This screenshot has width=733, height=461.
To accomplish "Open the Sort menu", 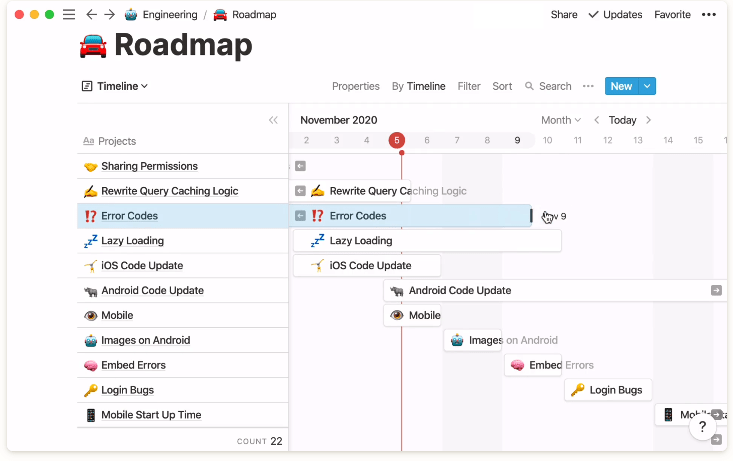I will (x=502, y=87).
